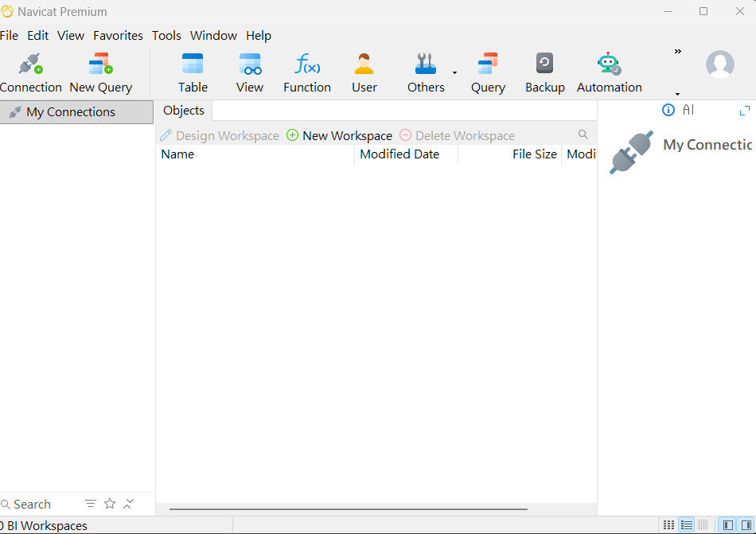Click the Connection plug icon in toolbar

[x=31, y=64]
